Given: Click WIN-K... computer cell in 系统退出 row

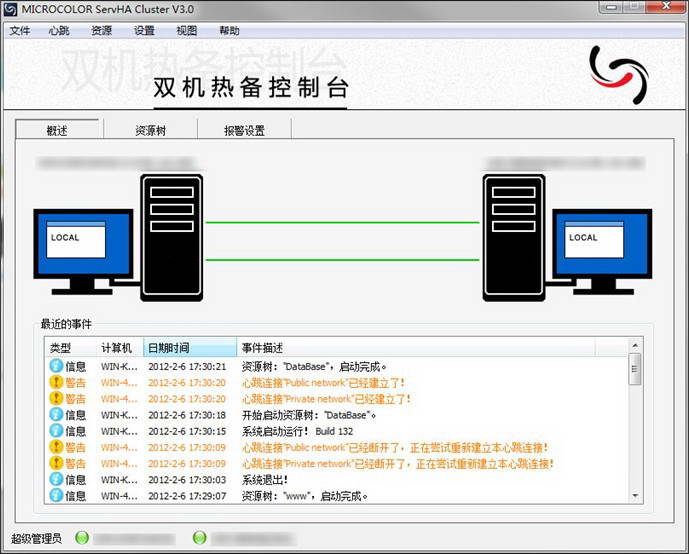Looking at the screenshot, I should point(119,480).
